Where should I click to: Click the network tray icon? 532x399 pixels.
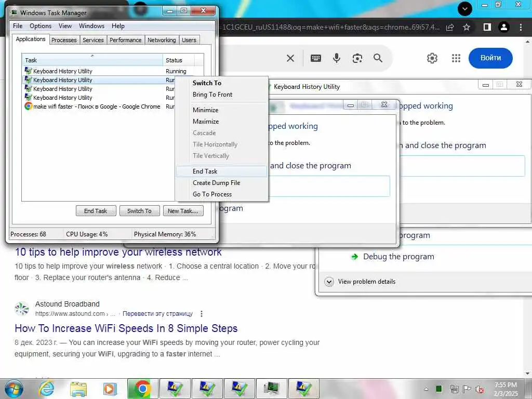(454, 389)
